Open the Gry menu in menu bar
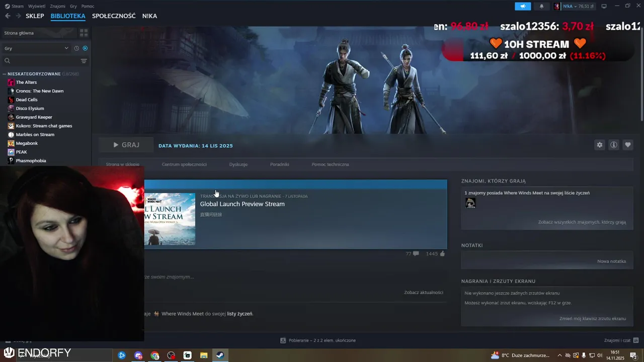The image size is (644, 362). point(73,6)
